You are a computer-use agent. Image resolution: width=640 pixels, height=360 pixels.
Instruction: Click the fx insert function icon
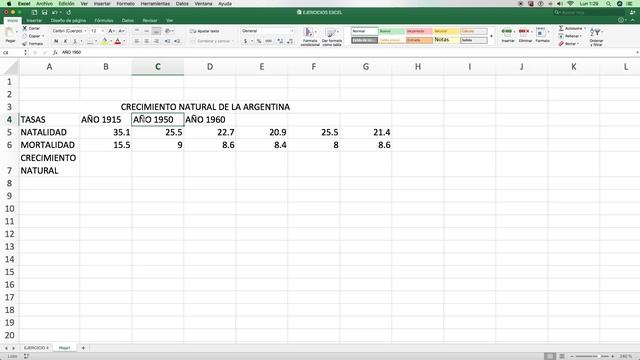click(55, 52)
